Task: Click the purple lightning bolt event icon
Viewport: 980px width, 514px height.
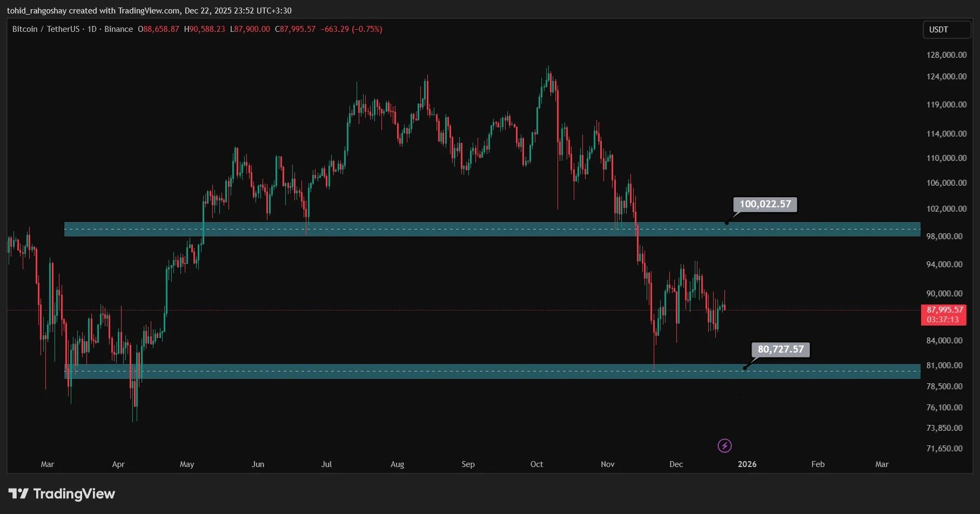Action: (x=724, y=445)
